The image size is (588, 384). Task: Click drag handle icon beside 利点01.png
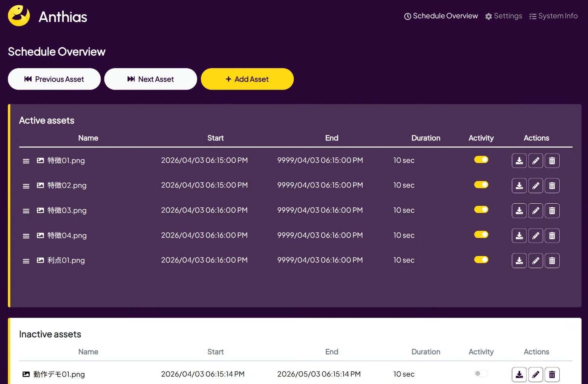(x=26, y=261)
